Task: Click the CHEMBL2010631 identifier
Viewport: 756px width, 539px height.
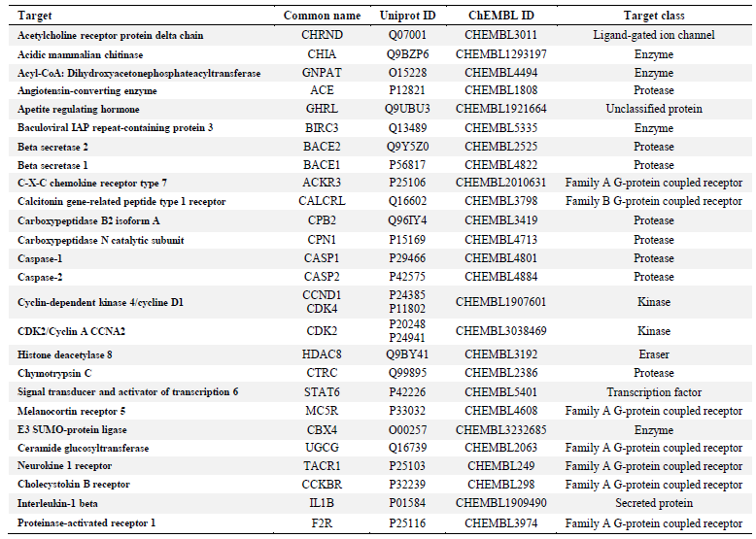Action: 501,183
